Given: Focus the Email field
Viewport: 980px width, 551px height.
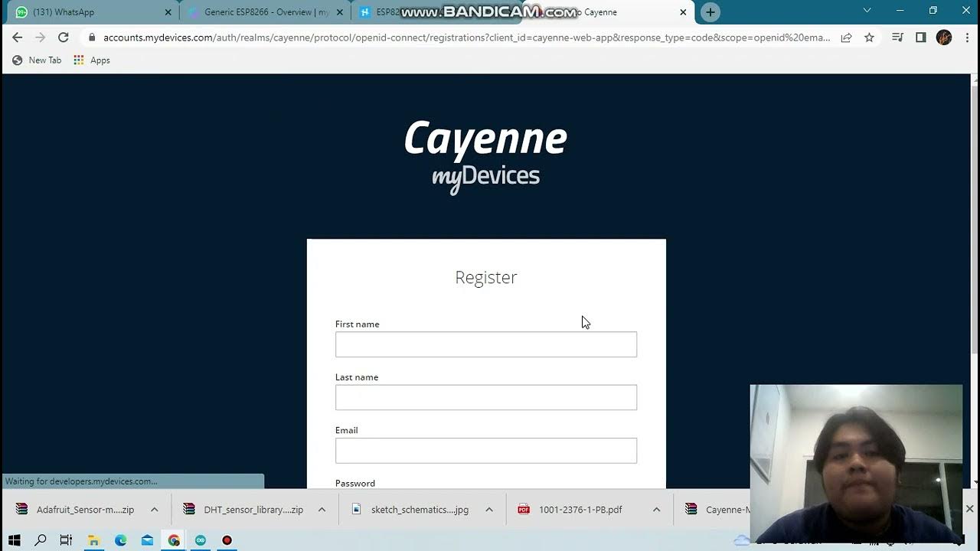Looking at the screenshot, I should 485,451.
